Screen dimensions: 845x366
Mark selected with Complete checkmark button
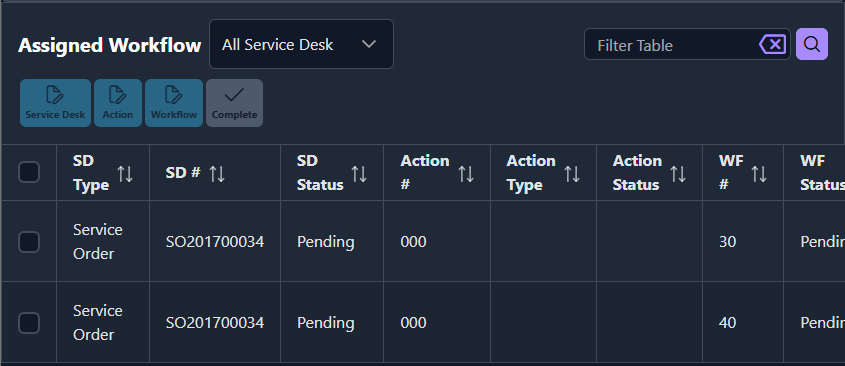(234, 103)
